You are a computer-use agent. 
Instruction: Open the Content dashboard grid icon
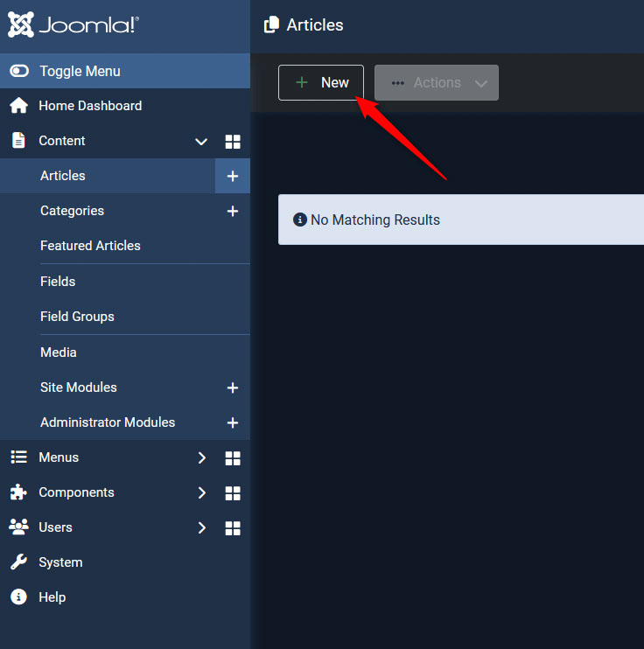233,142
